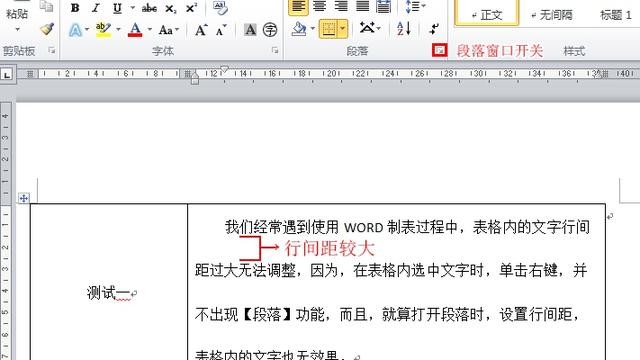Image resolution: width=640 pixels, height=360 pixels.
Task: Apply text highlight color
Action: point(103,30)
